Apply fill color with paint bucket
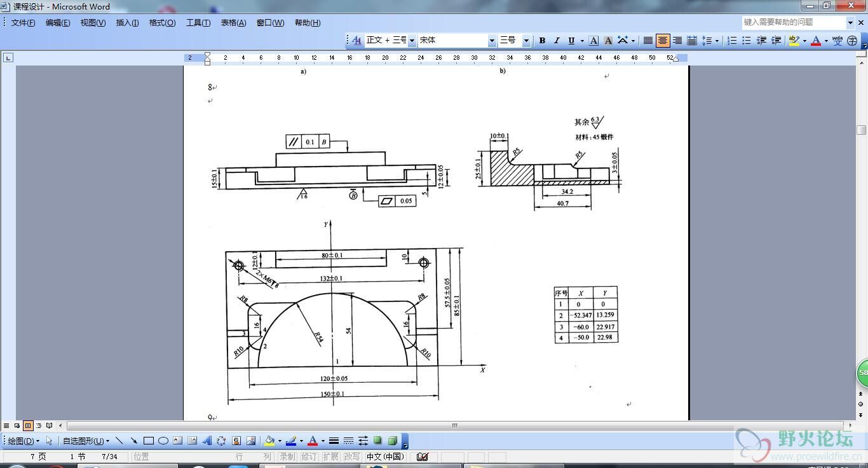This screenshot has width=868, height=468. tap(269, 441)
